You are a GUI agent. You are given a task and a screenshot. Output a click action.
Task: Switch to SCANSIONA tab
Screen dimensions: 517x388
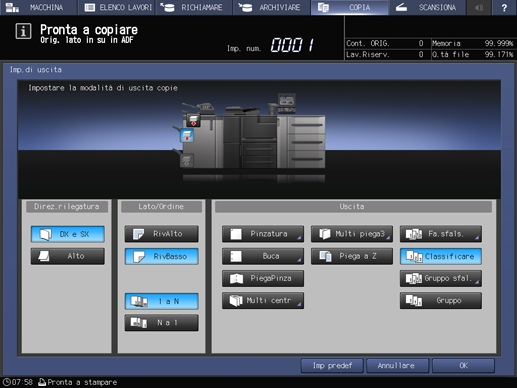click(427, 7)
